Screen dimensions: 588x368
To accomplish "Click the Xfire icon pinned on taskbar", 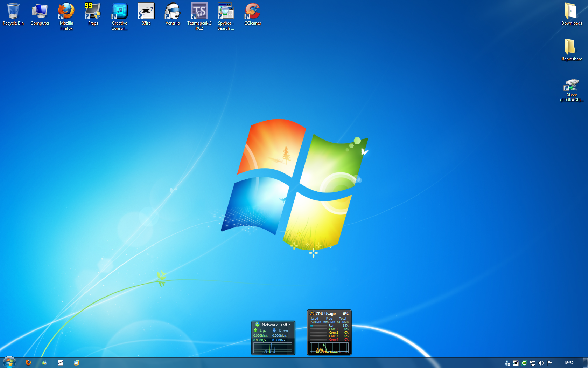I will (61, 363).
